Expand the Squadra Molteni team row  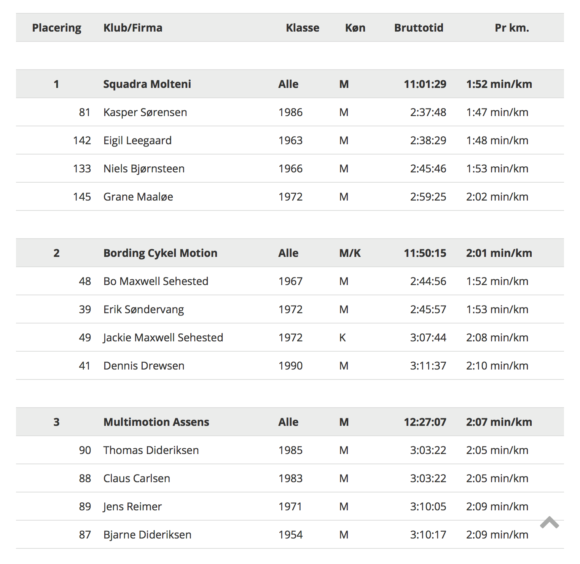tap(290, 84)
